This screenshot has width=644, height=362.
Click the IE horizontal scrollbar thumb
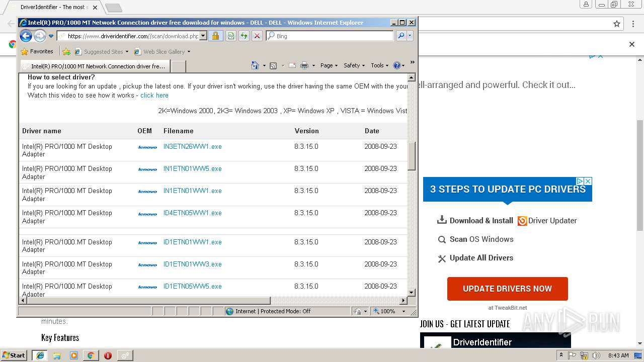click(148, 300)
